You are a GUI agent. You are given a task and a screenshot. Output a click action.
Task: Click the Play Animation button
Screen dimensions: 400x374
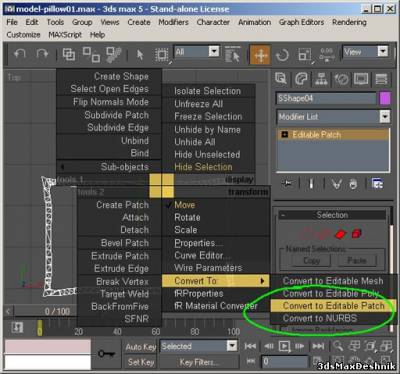[284, 346]
